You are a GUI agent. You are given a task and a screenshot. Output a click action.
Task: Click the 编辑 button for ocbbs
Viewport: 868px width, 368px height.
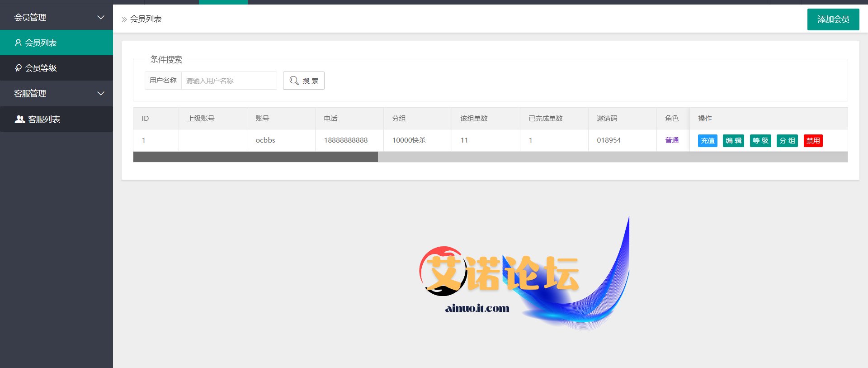[x=733, y=141]
